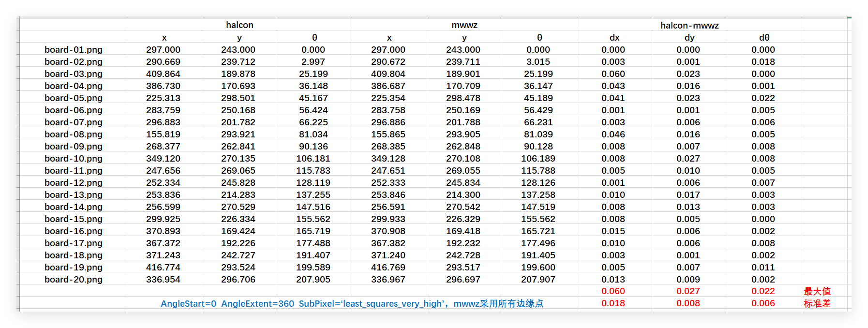Select the board-10.png cell

coord(74,158)
